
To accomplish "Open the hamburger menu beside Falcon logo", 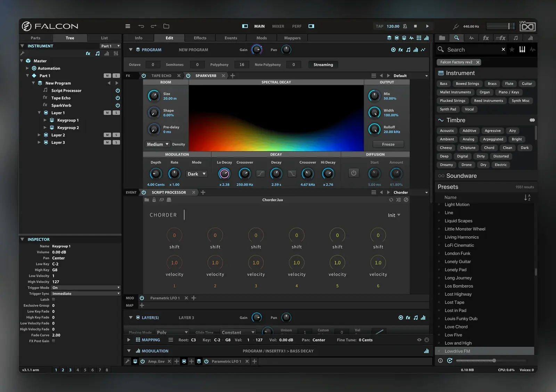I will (128, 26).
